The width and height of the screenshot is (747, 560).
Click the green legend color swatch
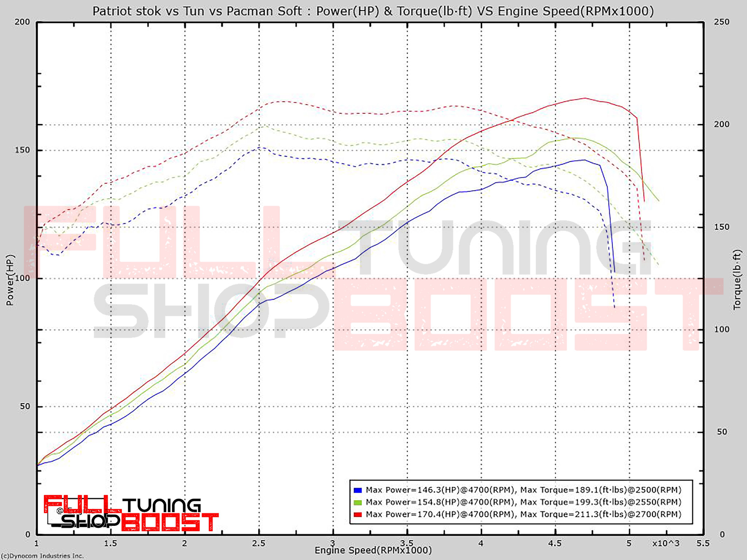[x=358, y=502]
